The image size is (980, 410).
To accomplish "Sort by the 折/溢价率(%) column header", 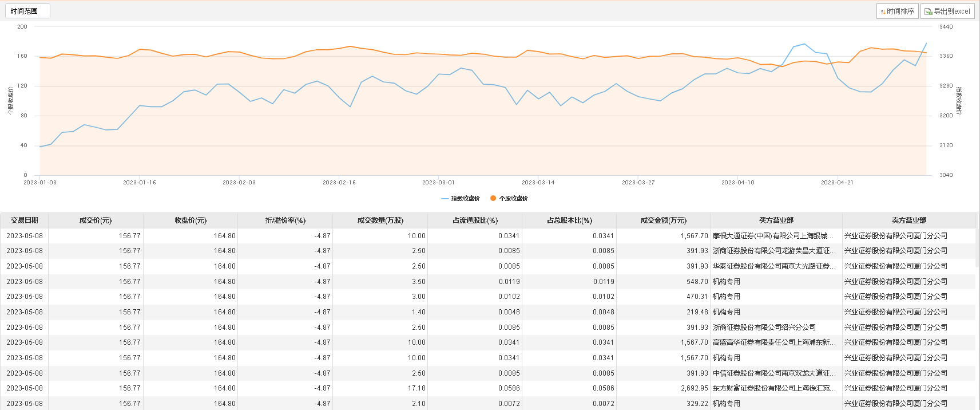I will [285, 220].
